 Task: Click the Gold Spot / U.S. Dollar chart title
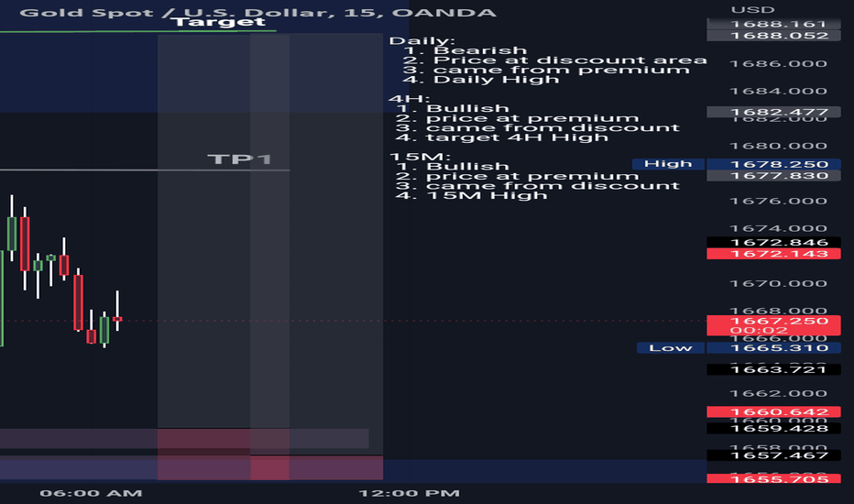pos(257,12)
